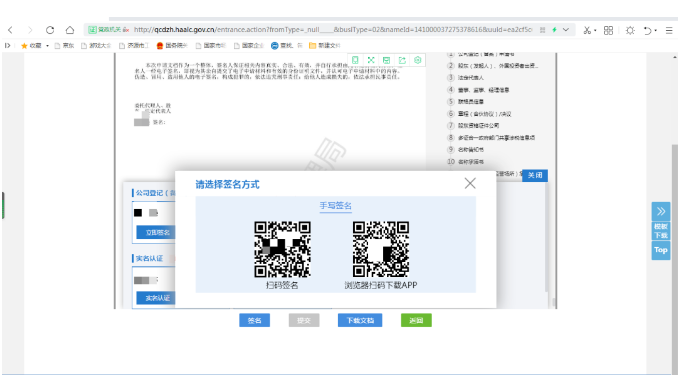Select document list item 3 法定代表人
This screenshot has height=375, width=678.
coord(466,77)
